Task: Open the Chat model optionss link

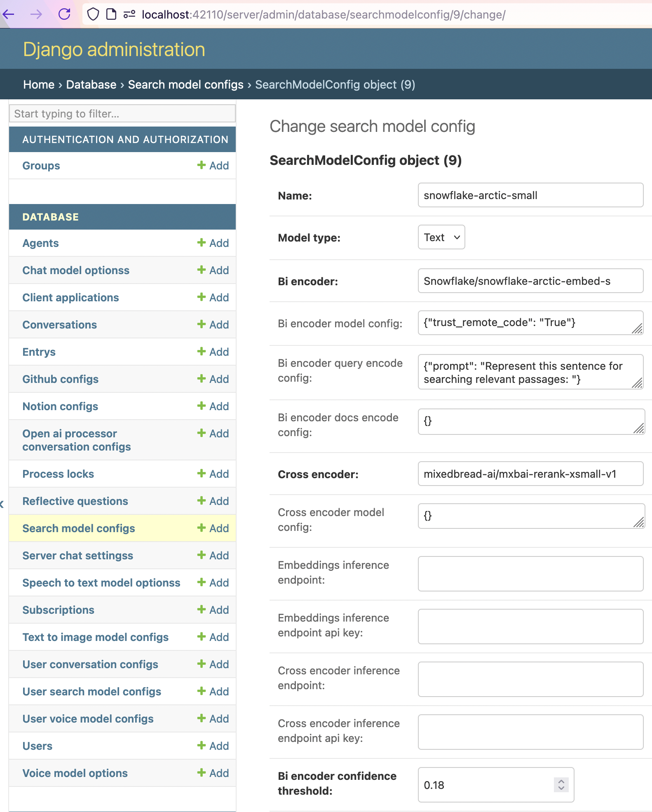Action: (76, 270)
